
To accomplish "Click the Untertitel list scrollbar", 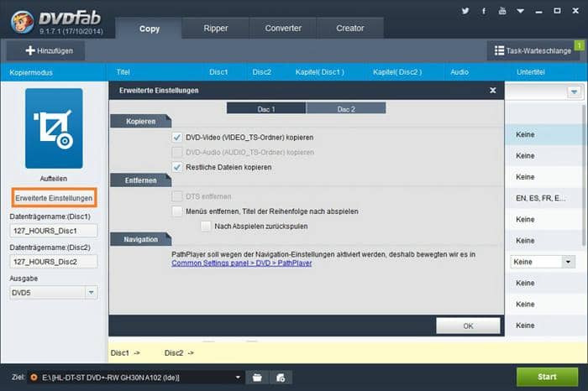I will coord(583,176).
